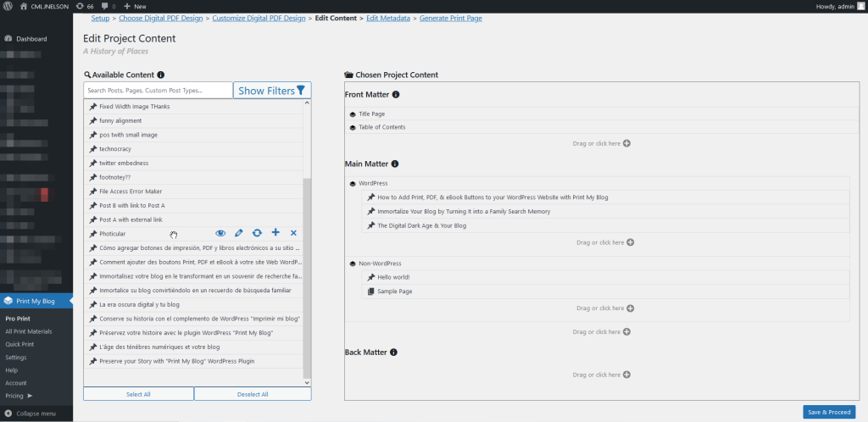868x422 pixels.
Task: Click the Chosen Project Content folder icon
Action: point(348,75)
